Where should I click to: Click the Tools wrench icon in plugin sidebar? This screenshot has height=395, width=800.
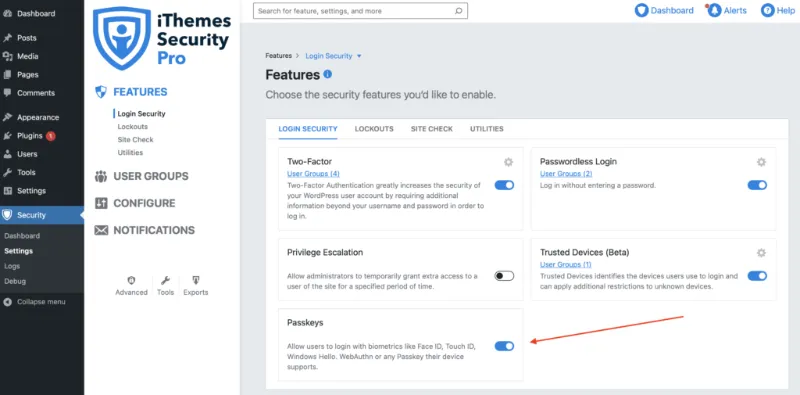tap(165, 280)
